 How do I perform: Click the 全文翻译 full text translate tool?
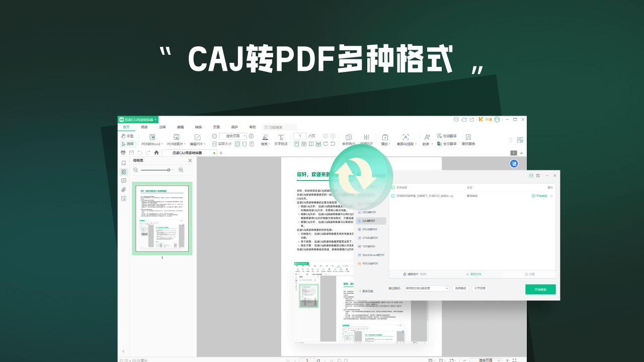point(447,144)
